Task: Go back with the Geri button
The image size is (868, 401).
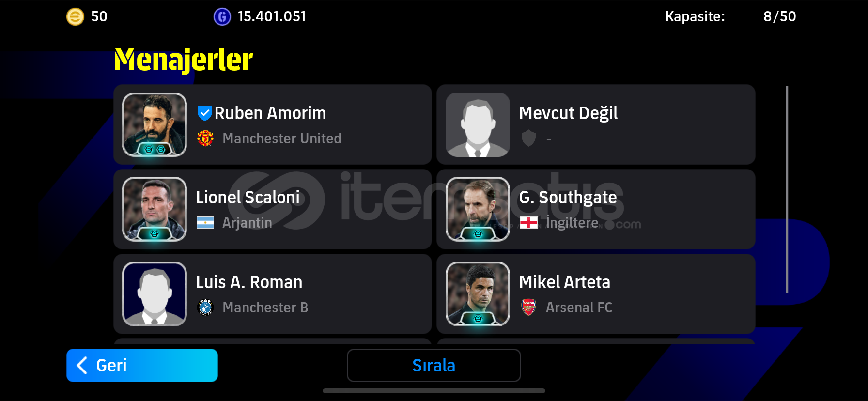Action: [142, 365]
